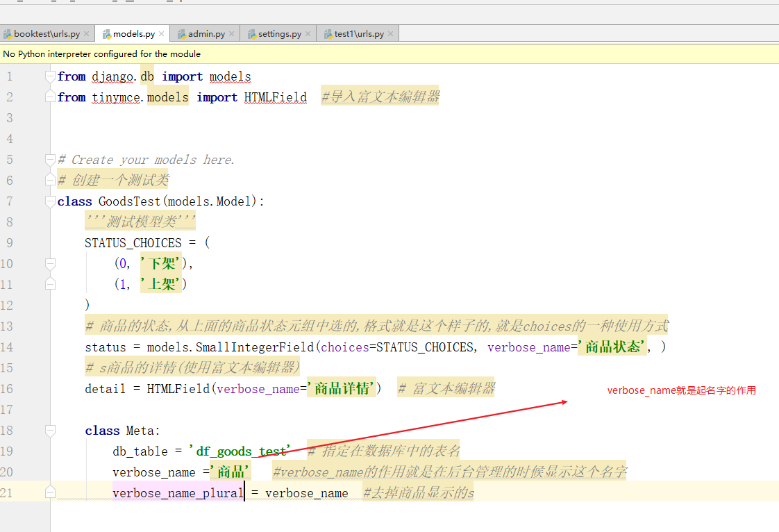The height and width of the screenshot is (532, 779).
Task: Click the 'df_goods_test' table name string
Action: [240, 451]
